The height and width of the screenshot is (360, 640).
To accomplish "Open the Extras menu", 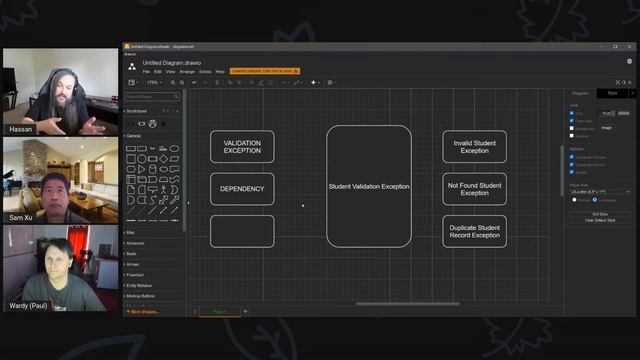I will click(x=205, y=72).
